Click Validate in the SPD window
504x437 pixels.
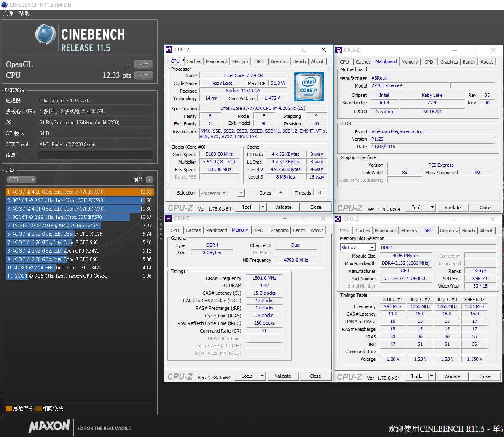[x=452, y=376]
